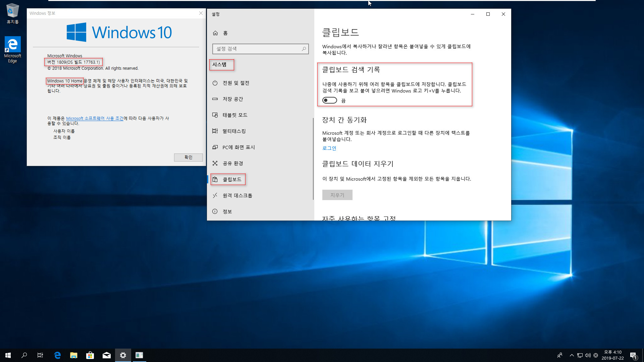The width and height of the screenshot is (644, 362).
Task: Open 정보 about settings page
Action: (x=260, y=212)
